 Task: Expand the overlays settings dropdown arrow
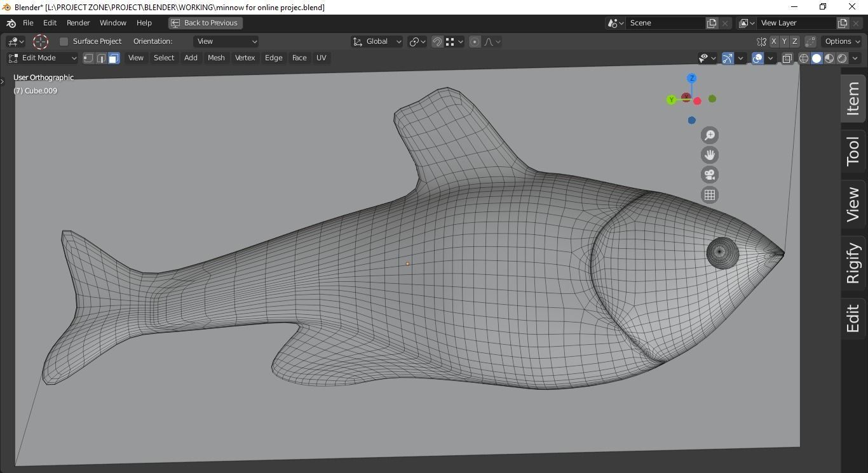pyautogui.click(x=770, y=58)
